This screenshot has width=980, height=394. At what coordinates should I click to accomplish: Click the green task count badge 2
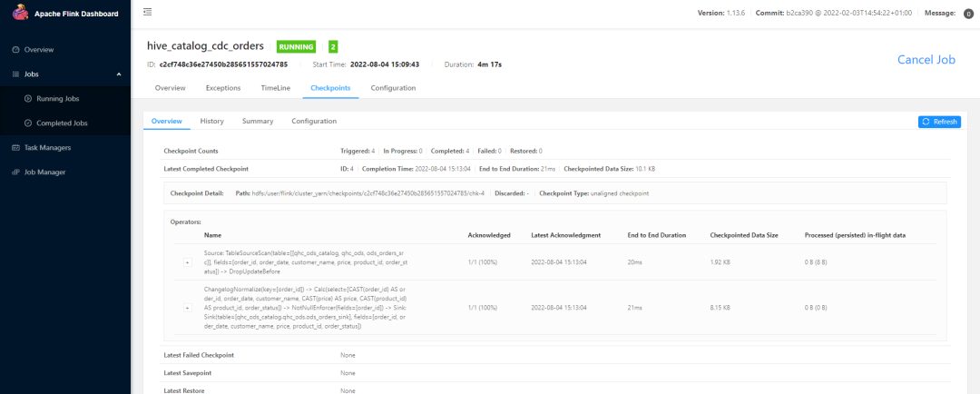[333, 47]
